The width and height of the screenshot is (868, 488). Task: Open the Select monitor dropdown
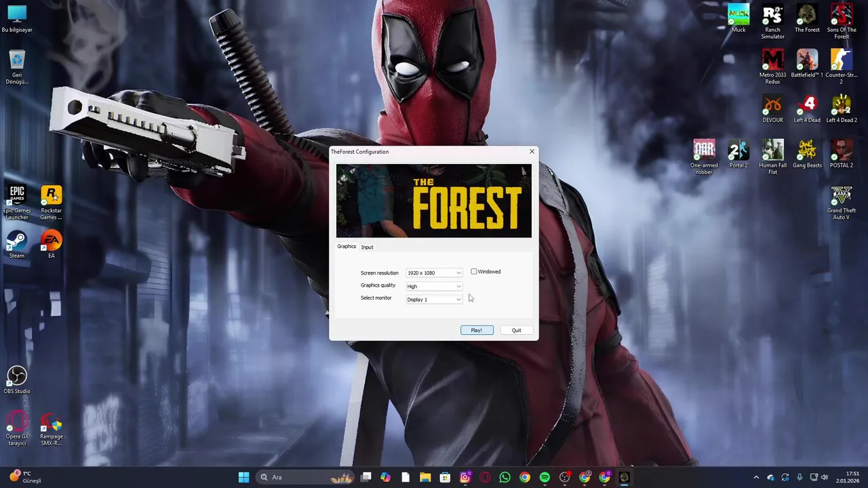tap(434, 299)
